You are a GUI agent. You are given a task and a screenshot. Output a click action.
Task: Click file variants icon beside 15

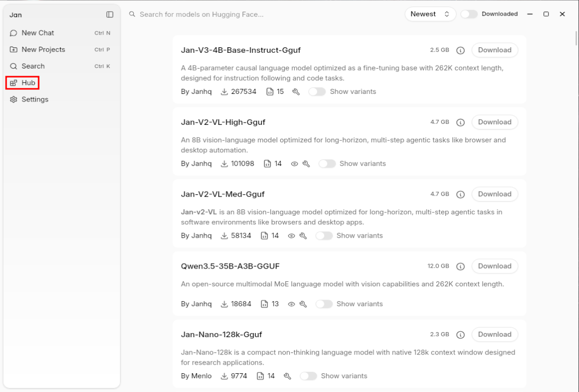270,92
